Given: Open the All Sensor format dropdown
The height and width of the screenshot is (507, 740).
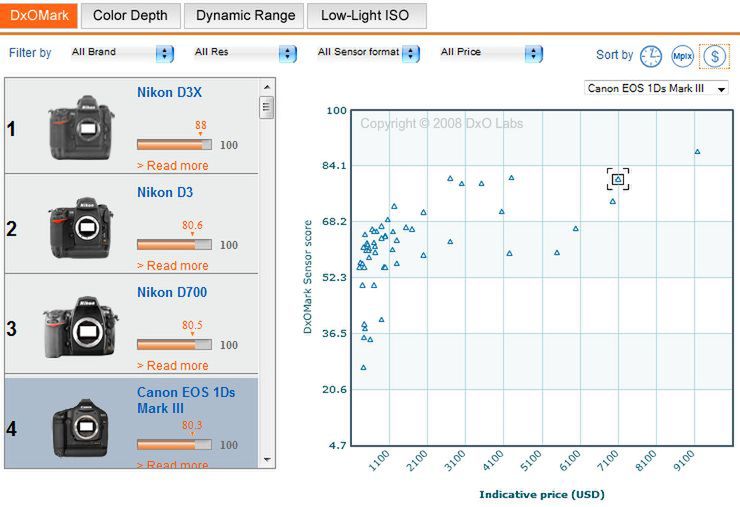Looking at the screenshot, I should 368,53.
